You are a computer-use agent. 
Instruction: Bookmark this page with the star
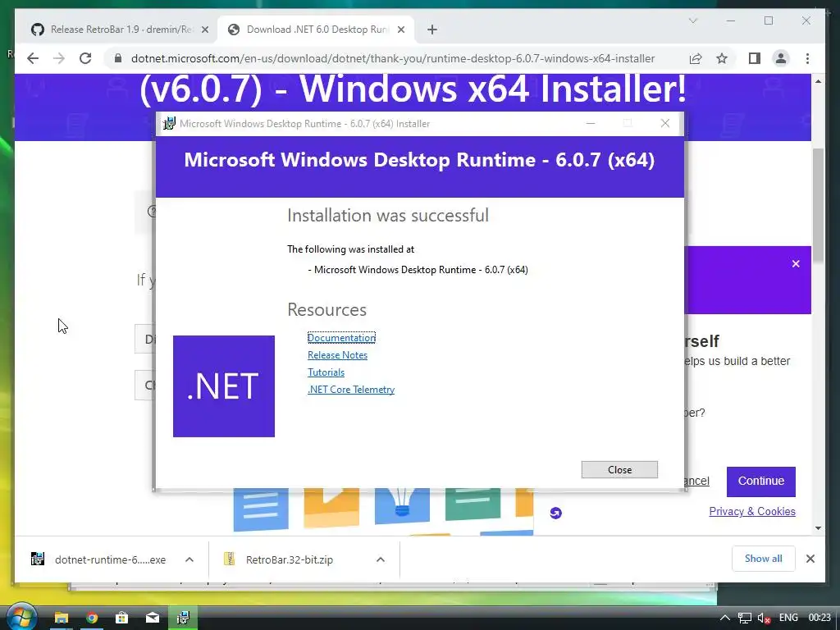pyautogui.click(x=722, y=58)
